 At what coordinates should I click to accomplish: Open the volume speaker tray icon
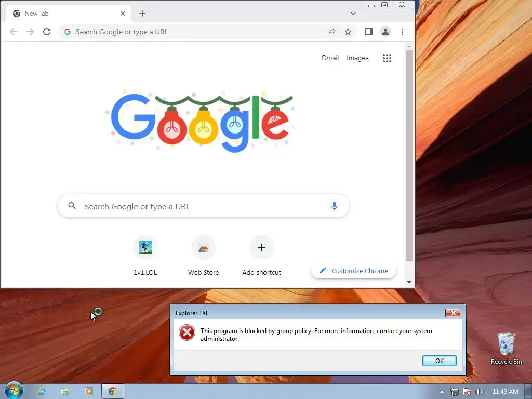(x=480, y=392)
